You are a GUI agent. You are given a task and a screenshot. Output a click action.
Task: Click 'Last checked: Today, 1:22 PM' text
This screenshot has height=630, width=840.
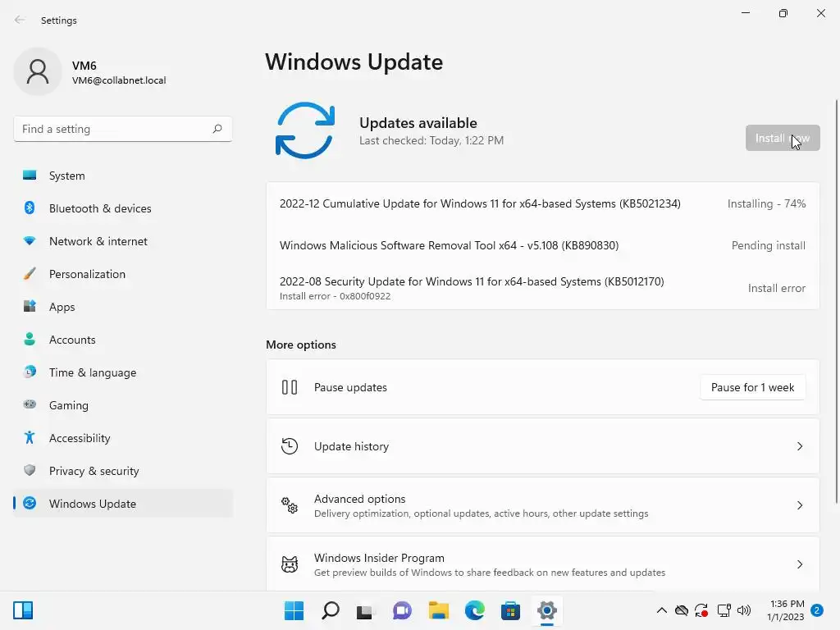tap(431, 140)
